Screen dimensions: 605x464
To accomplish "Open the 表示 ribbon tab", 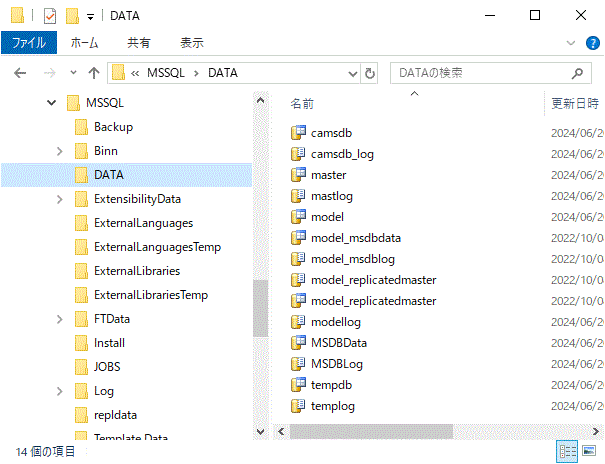I will tap(192, 43).
